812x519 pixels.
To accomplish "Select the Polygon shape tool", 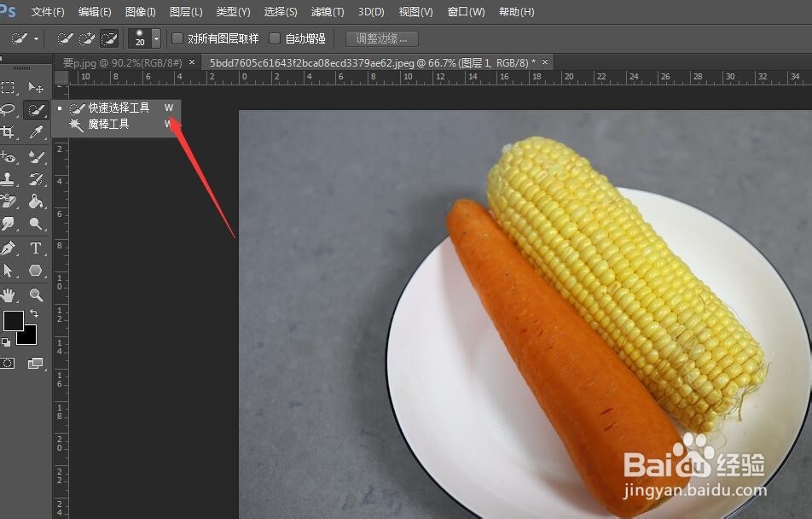I will (36, 270).
